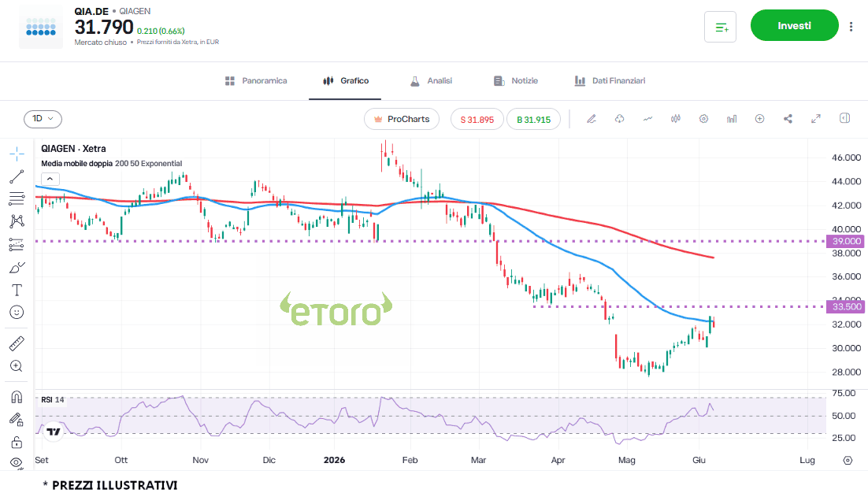Click the 39.000 price level label
Viewport: 868px width, 493px height.
(847, 241)
